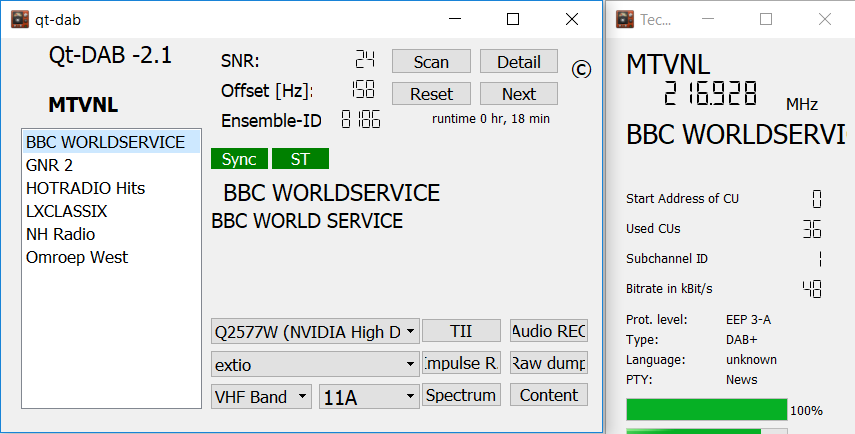This screenshot has width=855, height=434.
Task: Click the Offset value 158
Action: 363,89
